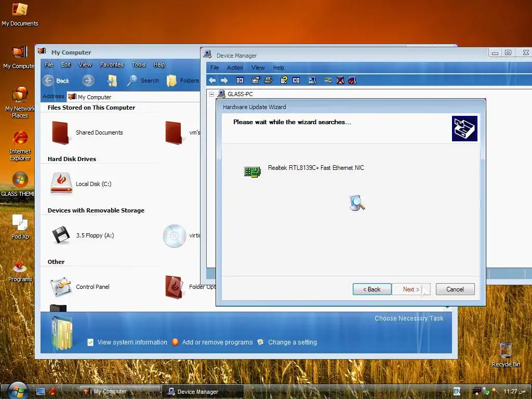Image resolution: width=532 pixels, height=399 pixels.
Task: Open Favorites menu in My Computer
Action: (x=112, y=64)
